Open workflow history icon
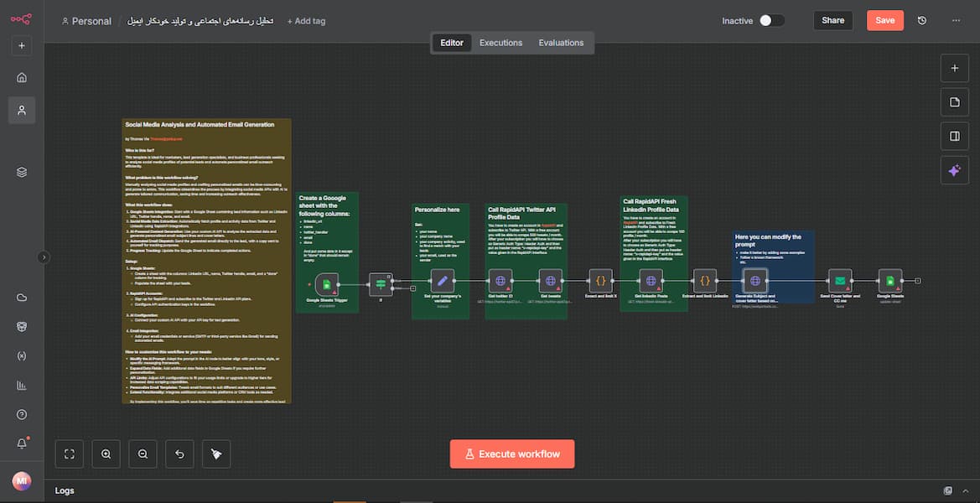The height and width of the screenshot is (503, 980). pyautogui.click(x=922, y=21)
